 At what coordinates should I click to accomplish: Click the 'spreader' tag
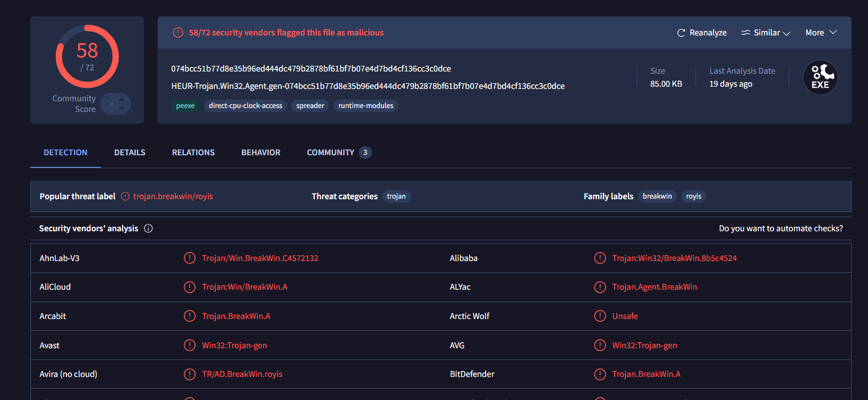tap(310, 106)
